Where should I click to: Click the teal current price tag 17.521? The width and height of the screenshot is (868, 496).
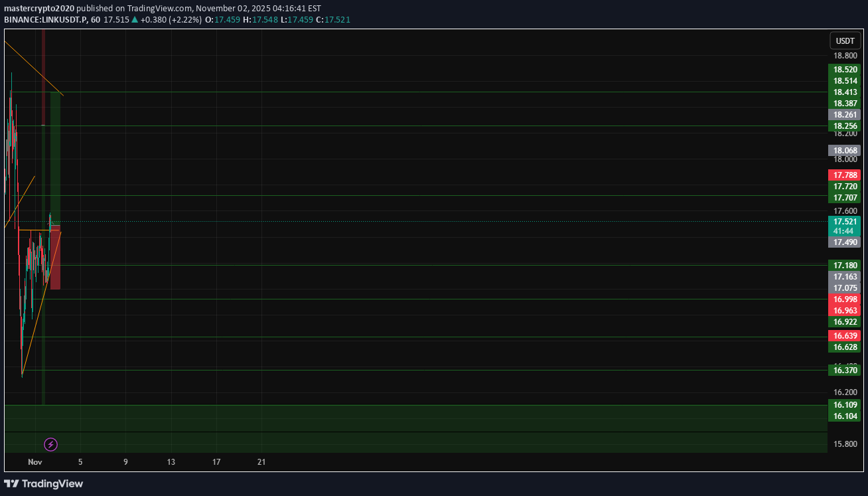point(844,222)
